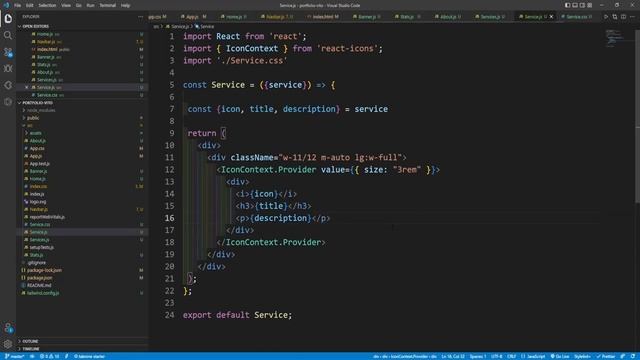Open the Selection menu

click(x=47, y=5)
